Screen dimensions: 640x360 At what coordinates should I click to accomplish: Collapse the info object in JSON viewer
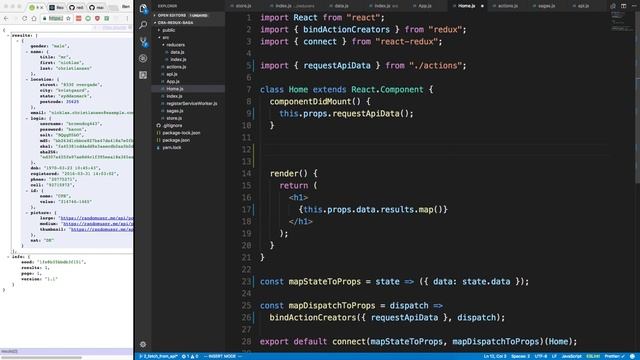coord(8,257)
